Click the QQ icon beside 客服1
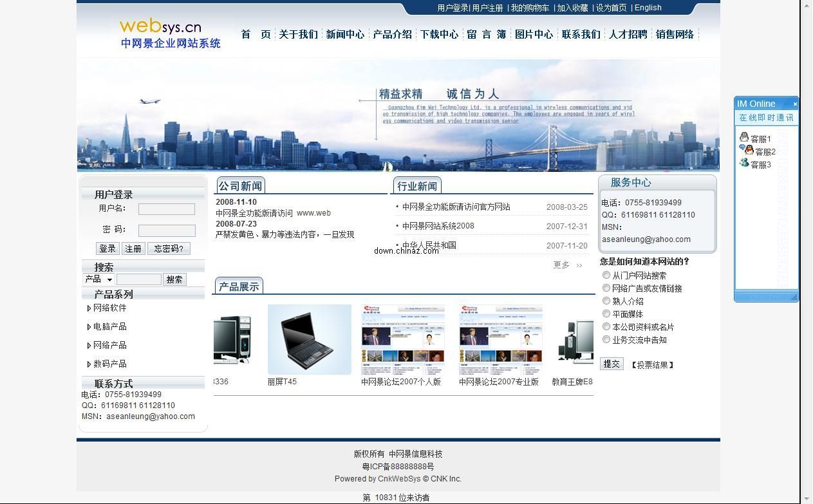Image resolution: width=813 pixels, height=504 pixels. (x=744, y=138)
